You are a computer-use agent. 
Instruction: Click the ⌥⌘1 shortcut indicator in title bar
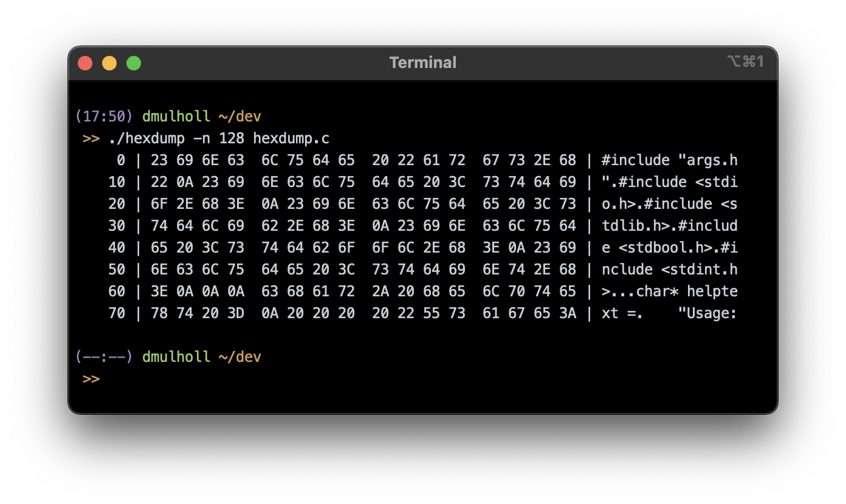click(745, 61)
